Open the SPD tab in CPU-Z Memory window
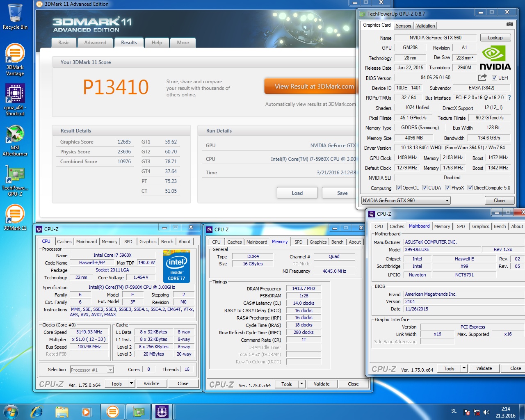 click(298, 242)
